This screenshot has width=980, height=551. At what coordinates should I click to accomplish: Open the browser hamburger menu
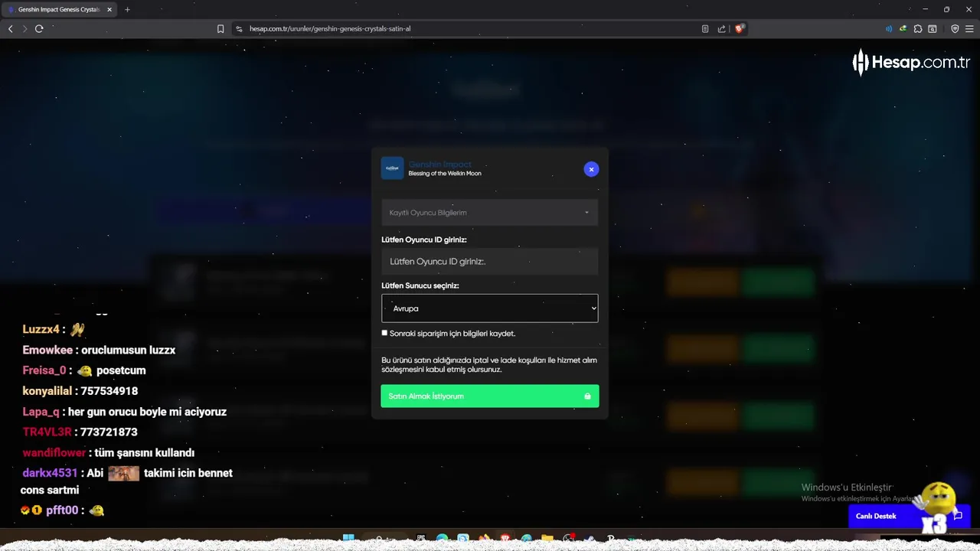969,28
